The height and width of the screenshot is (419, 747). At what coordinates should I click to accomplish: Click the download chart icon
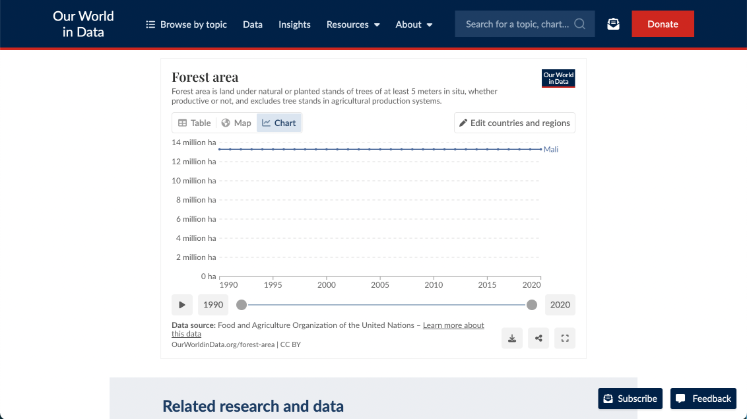(x=512, y=338)
